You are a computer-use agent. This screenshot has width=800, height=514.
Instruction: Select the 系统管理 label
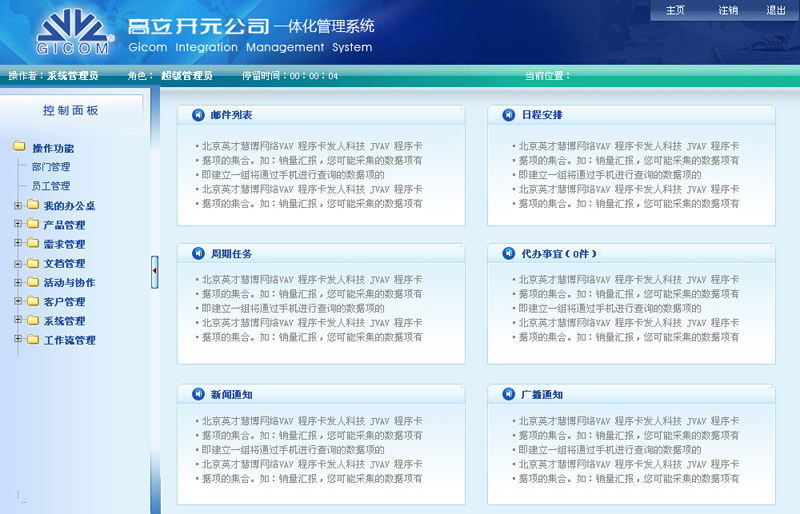[64, 321]
